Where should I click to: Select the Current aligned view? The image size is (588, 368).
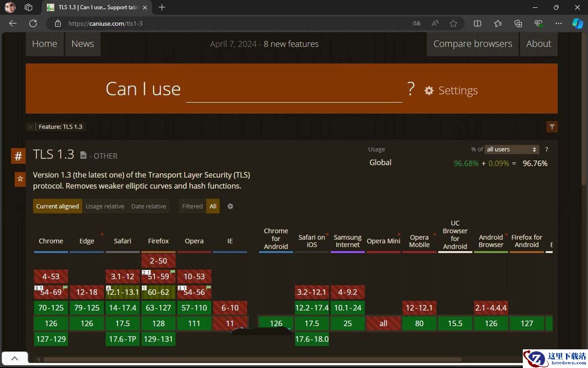click(x=57, y=206)
